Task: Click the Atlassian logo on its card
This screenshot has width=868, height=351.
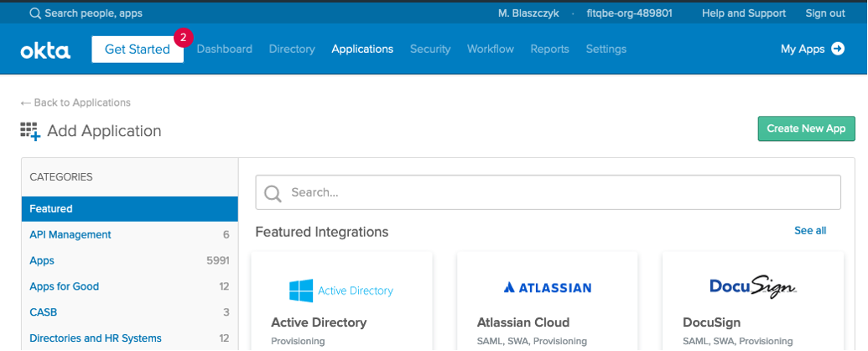Action: point(548,287)
